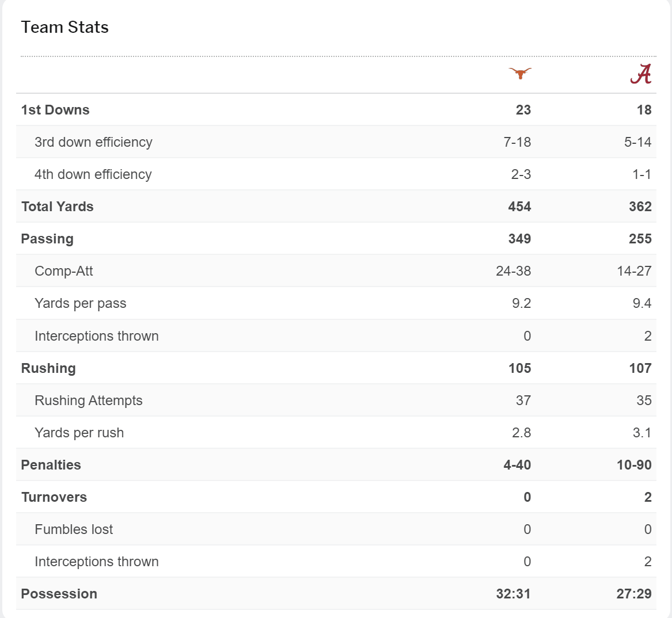Click the Texas Longhorns team logo
Screen dimensions: 672x618
520,73
